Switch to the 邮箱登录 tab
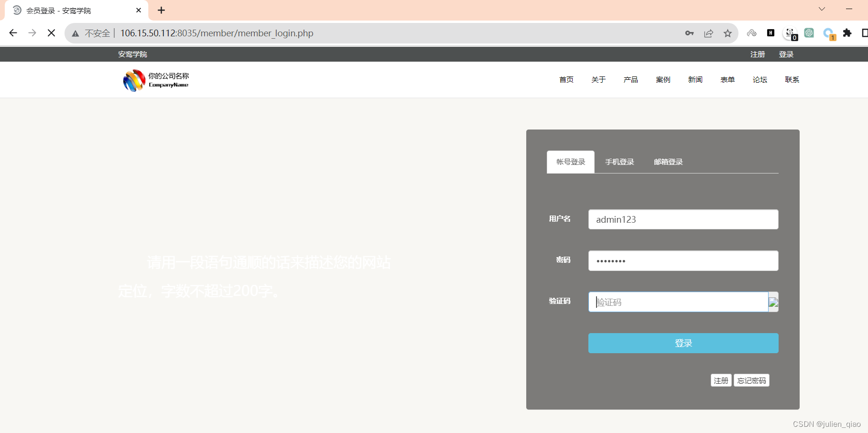The width and height of the screenshot is (868, 433). pyautogui.click(x=668, y=162)
